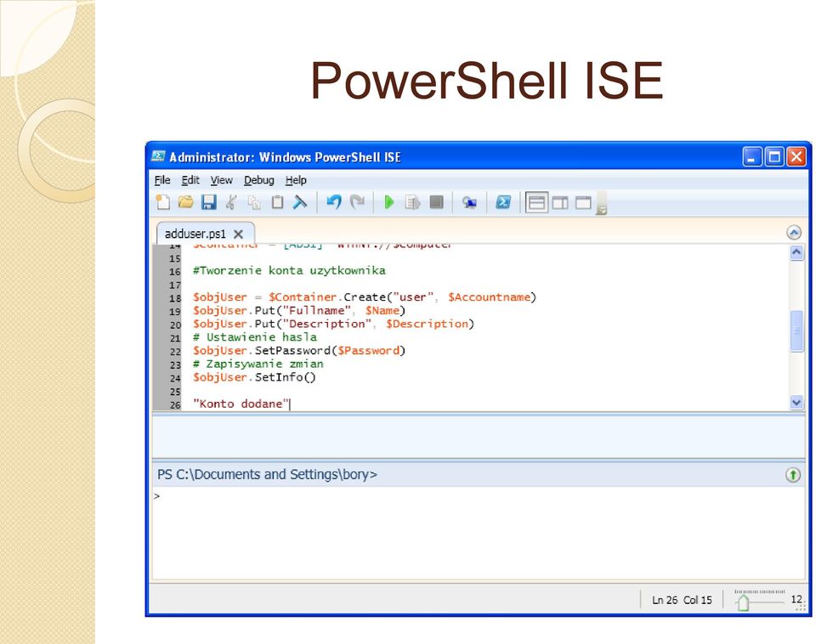
Task: Click the $objUser.SetInfo() line
Action: point(254,377)
